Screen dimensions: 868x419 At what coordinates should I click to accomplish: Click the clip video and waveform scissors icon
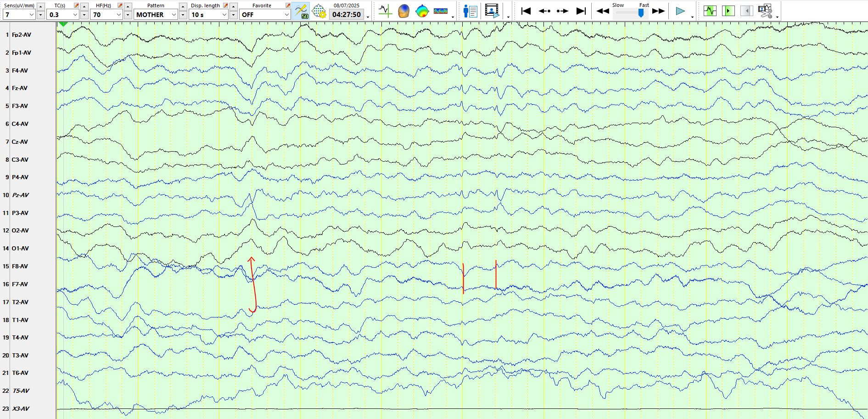click(765, 11)
